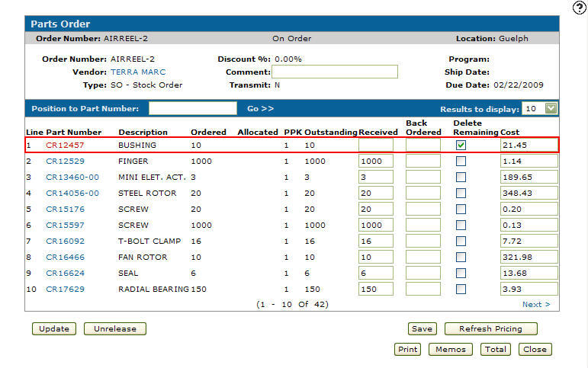This screenshot has width=588, height=368.
Task: Focus the Position to Part Number field
Action: click(x=193, y=108)
